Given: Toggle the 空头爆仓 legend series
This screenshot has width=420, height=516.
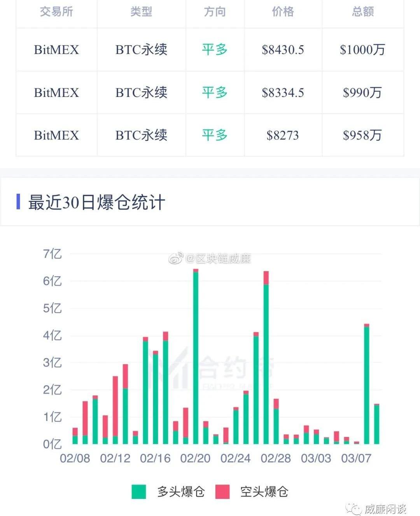Looking at the screenshot, I should (264, 492).
